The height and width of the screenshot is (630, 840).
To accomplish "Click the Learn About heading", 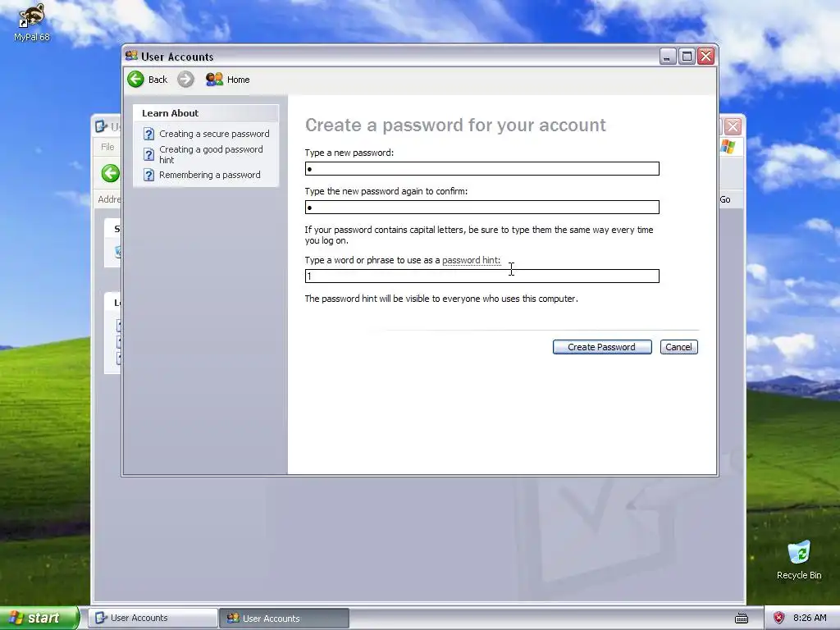I will 171,113.
